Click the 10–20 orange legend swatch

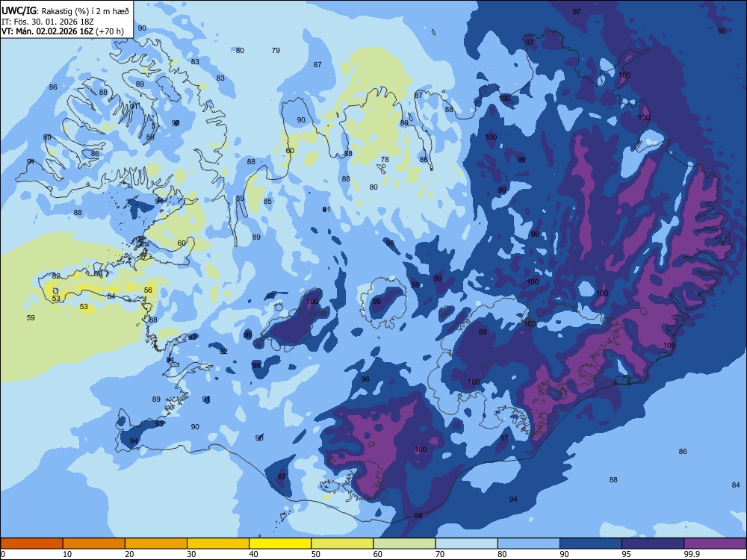(94, 544)
